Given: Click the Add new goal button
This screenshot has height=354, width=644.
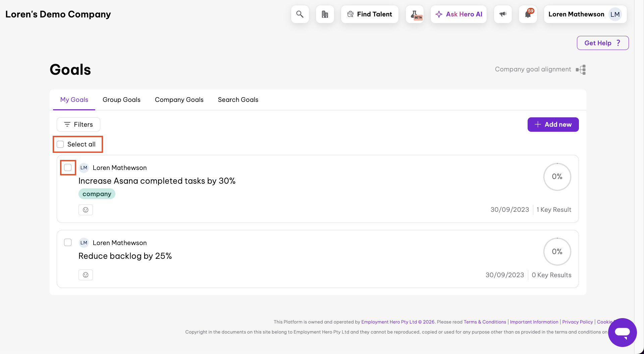Looking at the screenshot, I should pos(553,125).
